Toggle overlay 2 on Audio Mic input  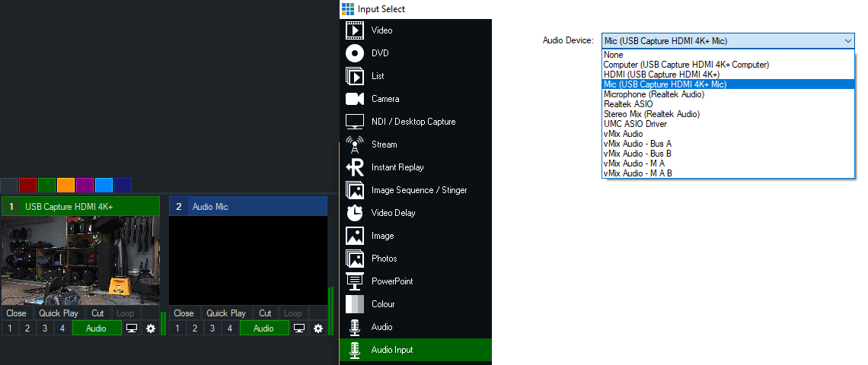[195, 328]
